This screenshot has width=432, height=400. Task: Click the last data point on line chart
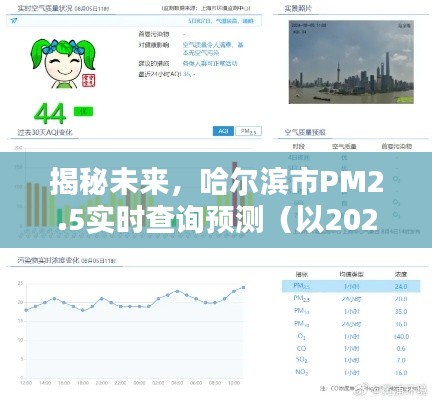(x=244, y=287)
